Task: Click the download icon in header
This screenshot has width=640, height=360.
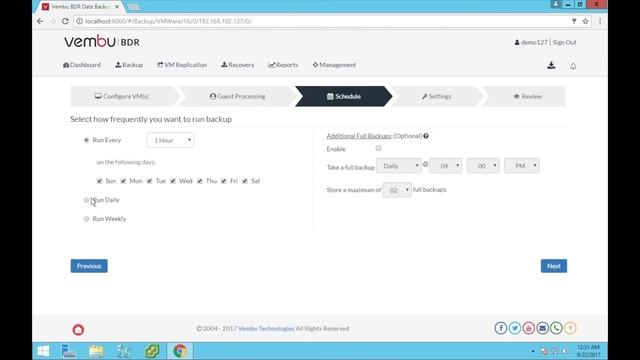Action: point(551,65)
